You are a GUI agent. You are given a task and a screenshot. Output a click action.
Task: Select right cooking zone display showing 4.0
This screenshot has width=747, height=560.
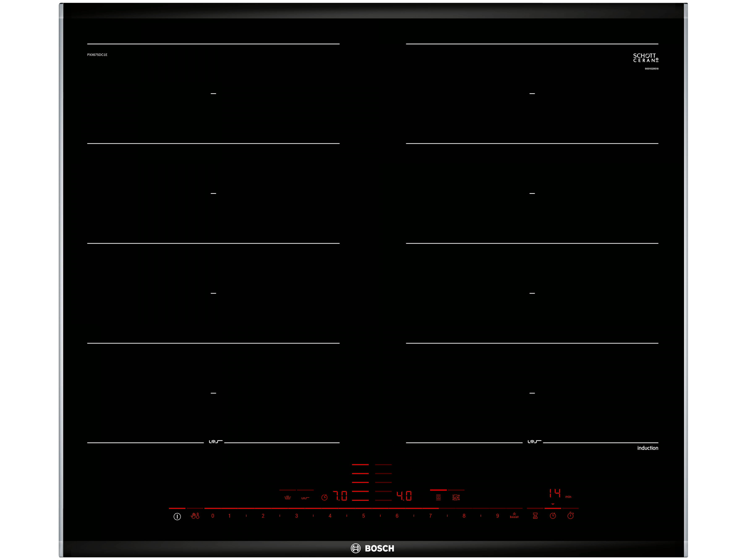[404, 496]
